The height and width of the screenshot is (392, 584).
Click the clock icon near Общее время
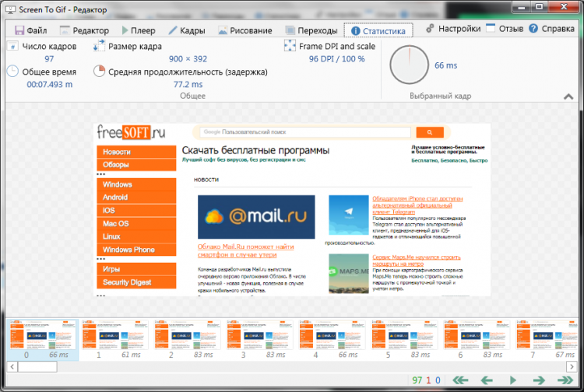[12, 71]
